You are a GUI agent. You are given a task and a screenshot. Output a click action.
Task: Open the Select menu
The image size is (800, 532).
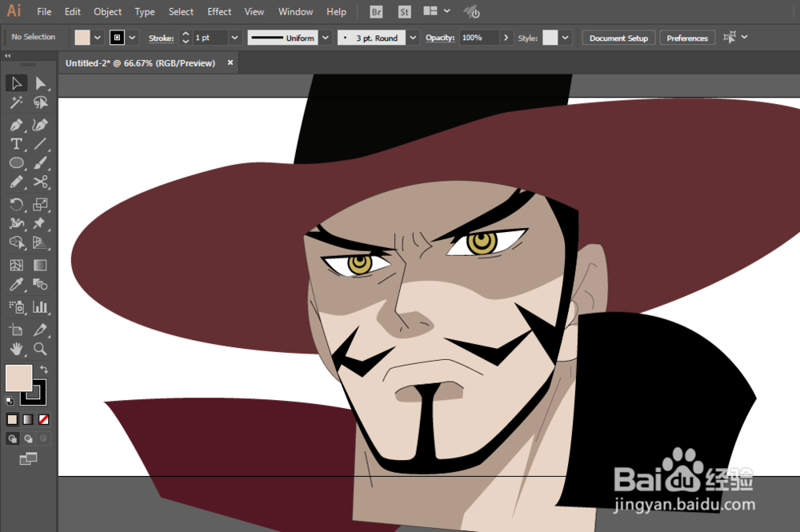pyautogui.click(x=181, y=12)
